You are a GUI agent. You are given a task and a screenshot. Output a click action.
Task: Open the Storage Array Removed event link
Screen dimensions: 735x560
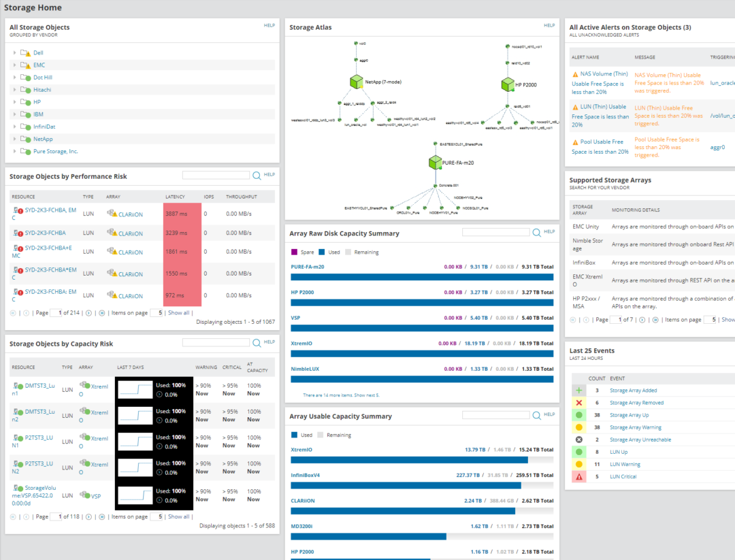[x=636, y=403]
